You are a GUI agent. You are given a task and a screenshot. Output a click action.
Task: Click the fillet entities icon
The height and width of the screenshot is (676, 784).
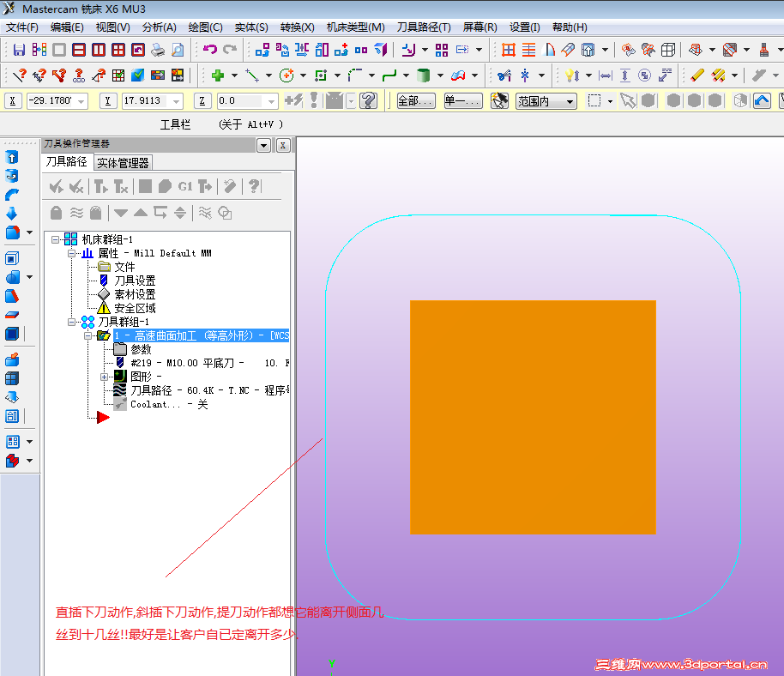(x=355, y=75)
